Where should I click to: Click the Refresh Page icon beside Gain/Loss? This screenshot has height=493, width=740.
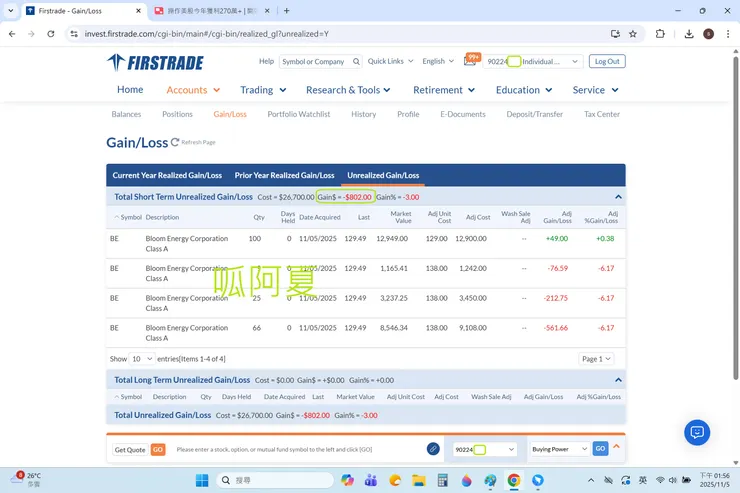[x=175, y=142]
